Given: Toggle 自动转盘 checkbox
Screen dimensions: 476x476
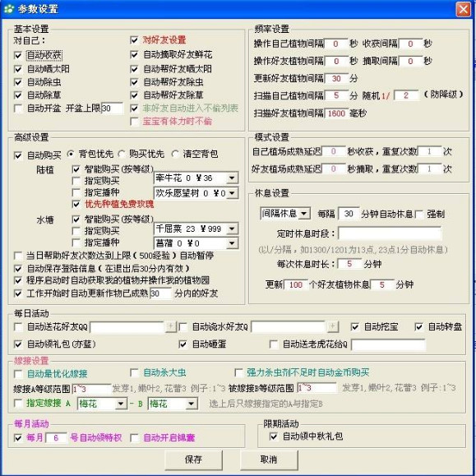Looking at the screenshot, I should click(x=418, y=327).
